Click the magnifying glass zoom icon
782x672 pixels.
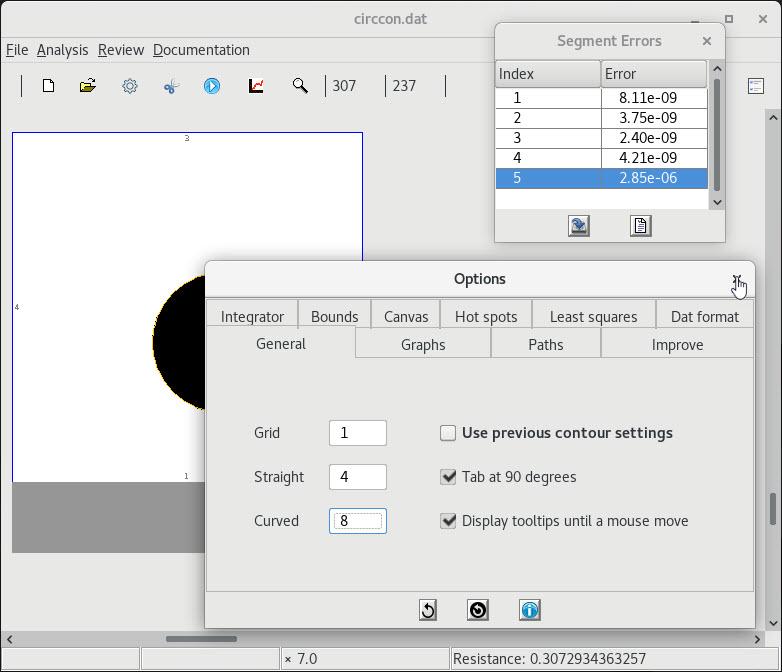[x=300, y=86]
